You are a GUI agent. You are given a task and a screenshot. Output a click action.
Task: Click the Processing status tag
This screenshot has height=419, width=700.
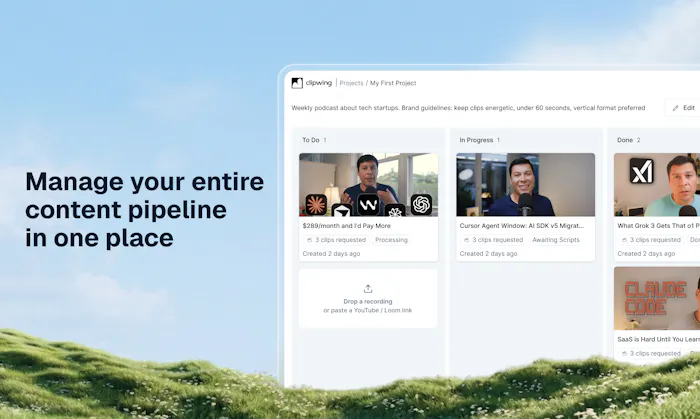pyautogui.click(x=392, y=240)
